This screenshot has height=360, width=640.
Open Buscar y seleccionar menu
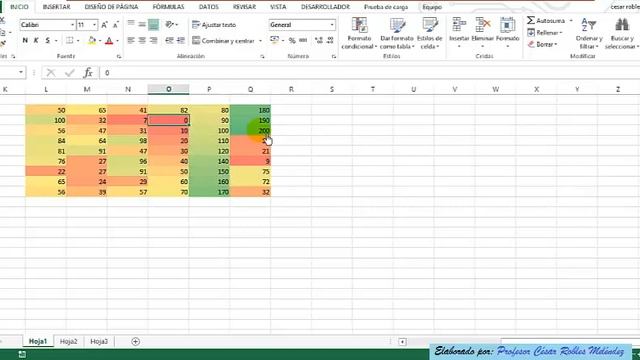pyautogui.click(x=622, y=33)
